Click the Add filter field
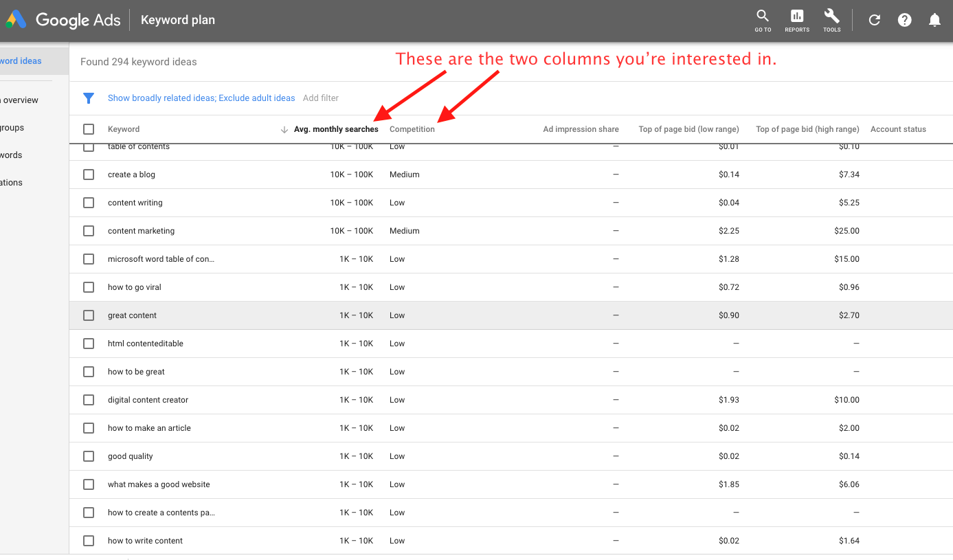The image size is (953, 560). [x=321, y=98]
